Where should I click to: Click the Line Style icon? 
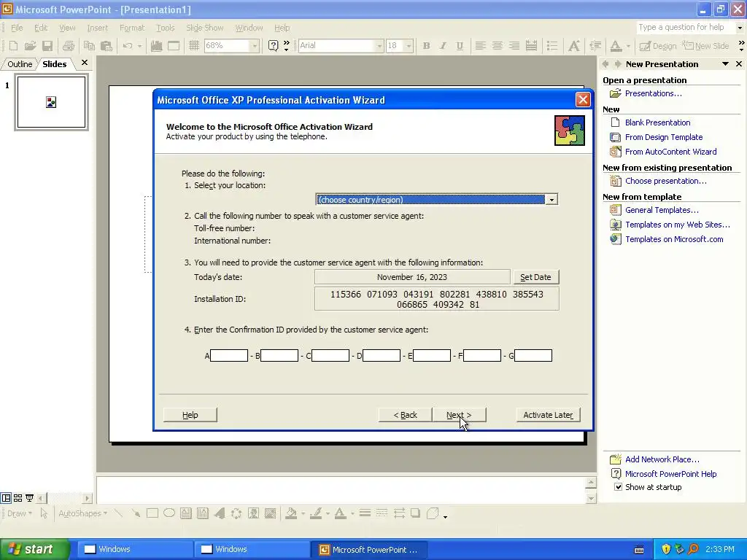pos(365,513)
